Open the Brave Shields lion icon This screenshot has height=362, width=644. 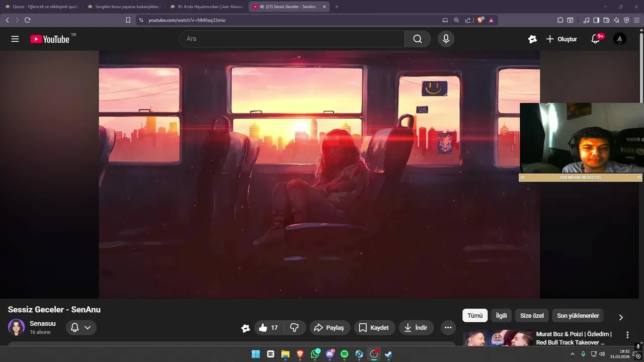[x=480, y=20]
